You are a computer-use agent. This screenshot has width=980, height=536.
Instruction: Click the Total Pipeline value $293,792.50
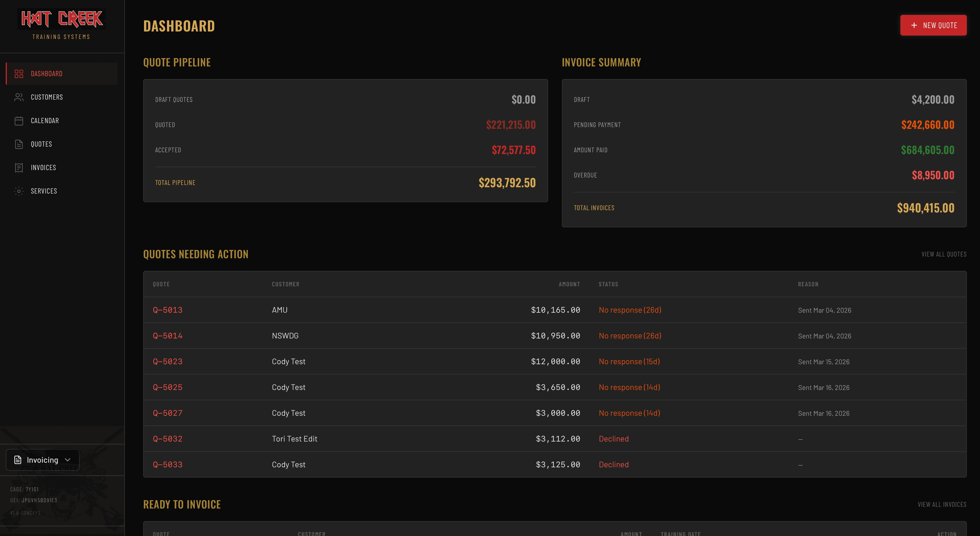click(x=507, y=183)
